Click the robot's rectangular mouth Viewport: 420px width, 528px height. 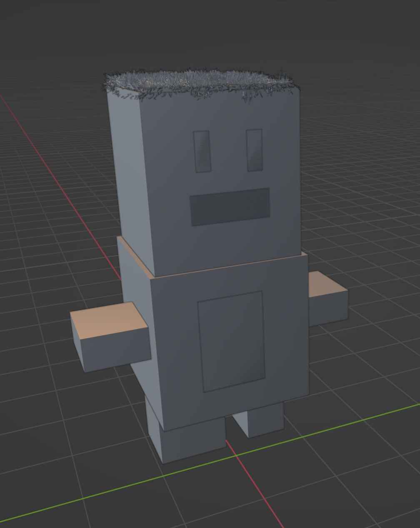point(230,207)
